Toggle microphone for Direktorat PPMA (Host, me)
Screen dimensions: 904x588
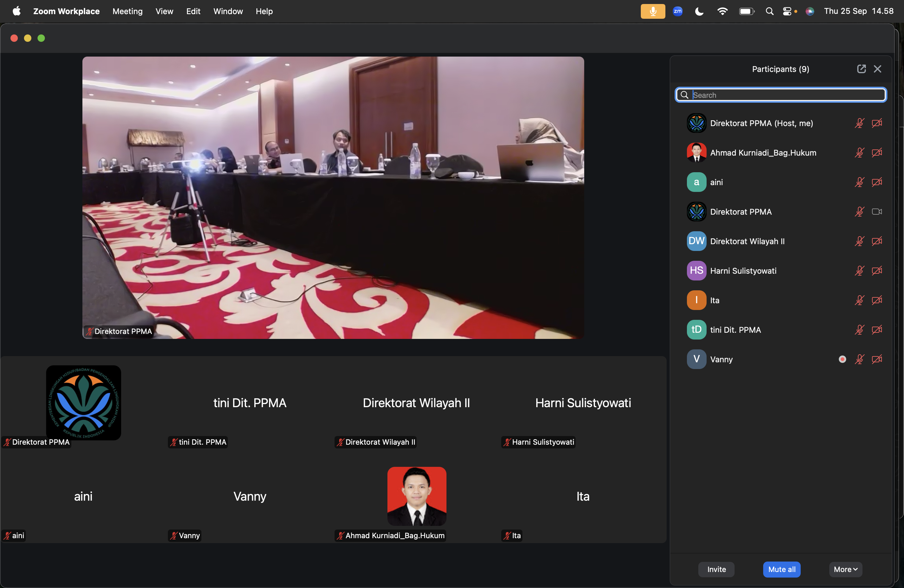[x=859, y=123]
